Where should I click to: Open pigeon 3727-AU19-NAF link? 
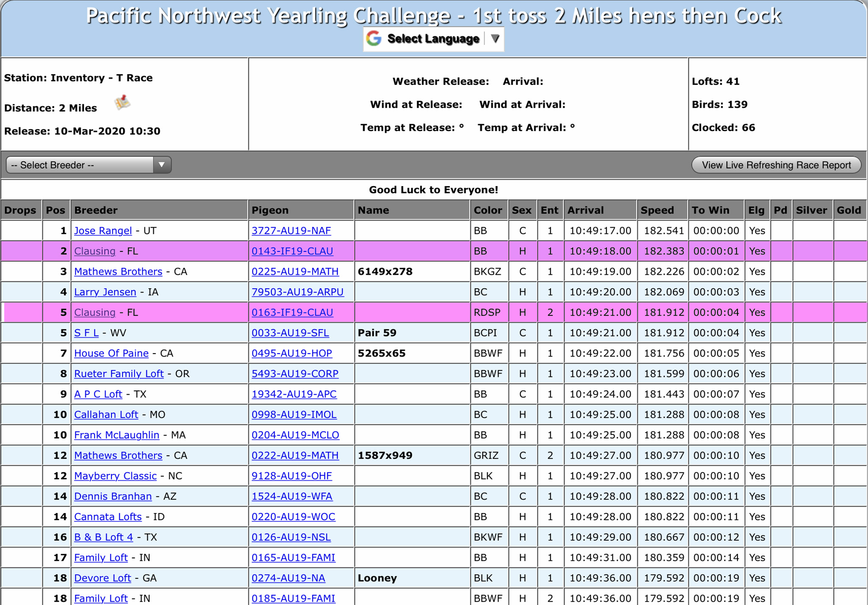coord(291,231)
